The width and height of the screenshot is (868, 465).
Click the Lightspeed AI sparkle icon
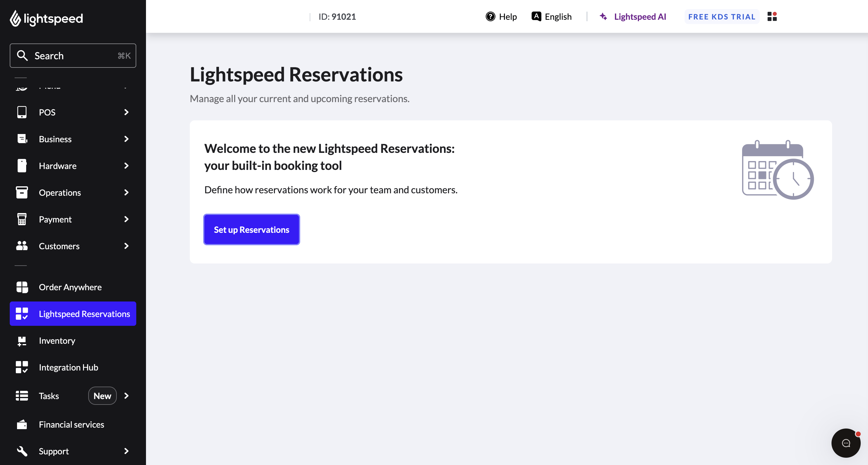(x=603, y=16)
